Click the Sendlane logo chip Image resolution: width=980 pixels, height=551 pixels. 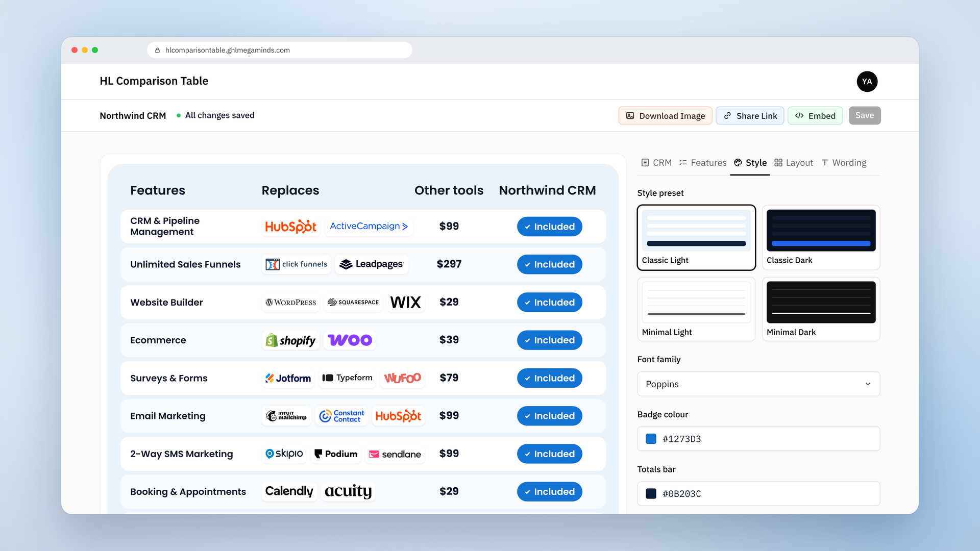tap(395, 454)
